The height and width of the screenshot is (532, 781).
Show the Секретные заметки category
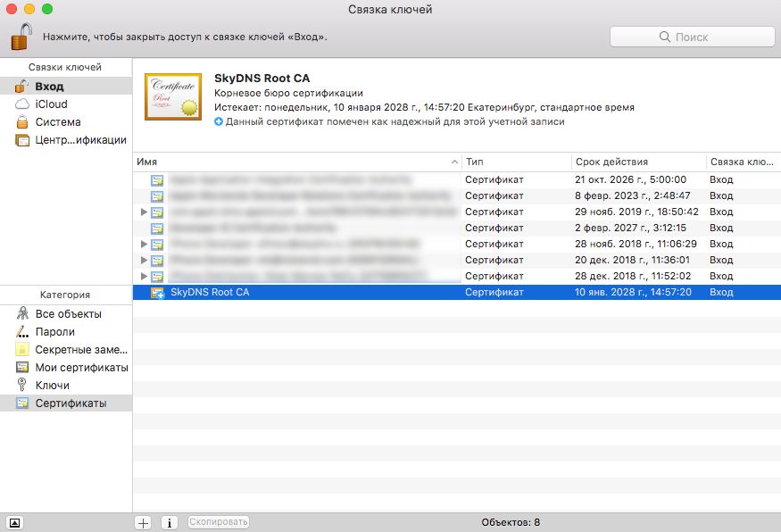tap(66, 350)
